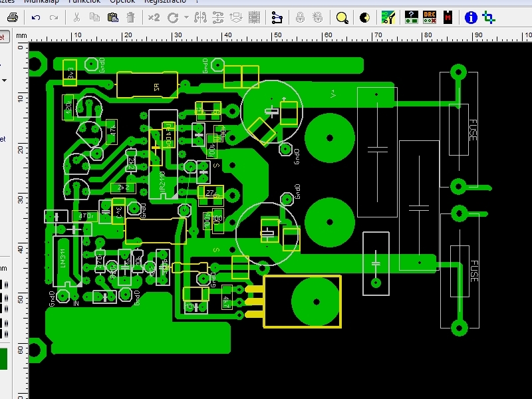532x399 pixels.
Task: Click the blue Info icon
Action: tap(471, 17)
